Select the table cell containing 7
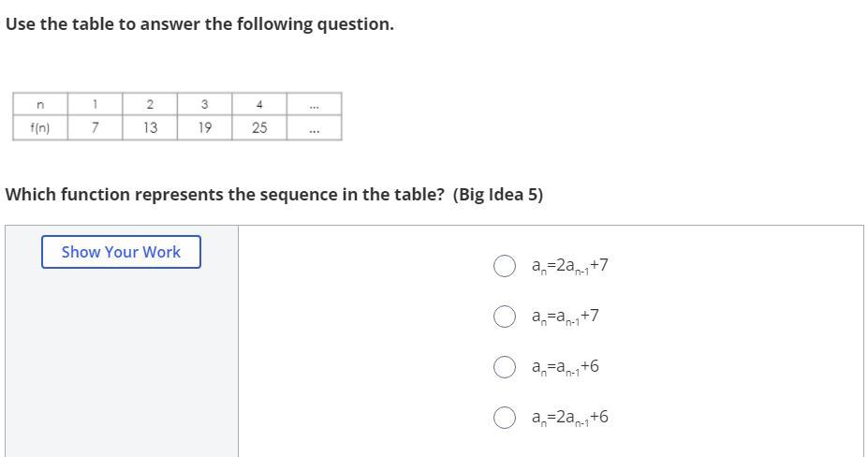The height and width of the screenshot is (457, 868). (96, 127)
